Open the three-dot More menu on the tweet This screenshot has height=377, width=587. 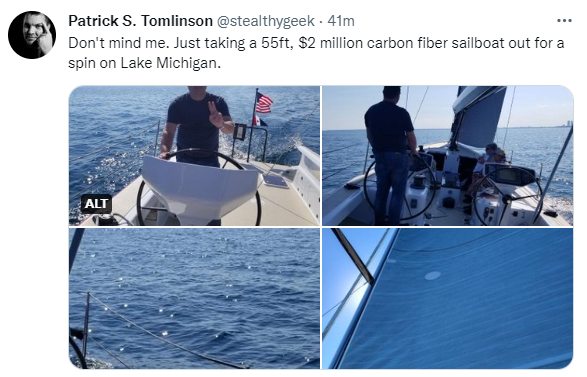564,21
